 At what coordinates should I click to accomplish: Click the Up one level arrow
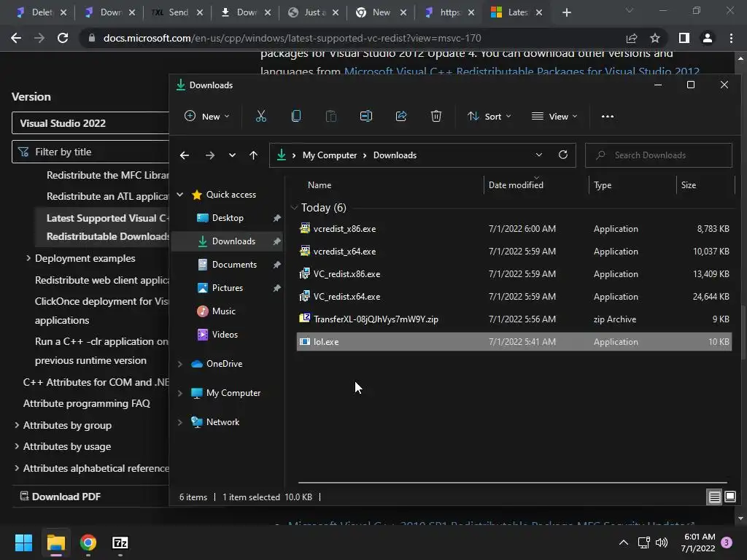(x=253, y=155)
